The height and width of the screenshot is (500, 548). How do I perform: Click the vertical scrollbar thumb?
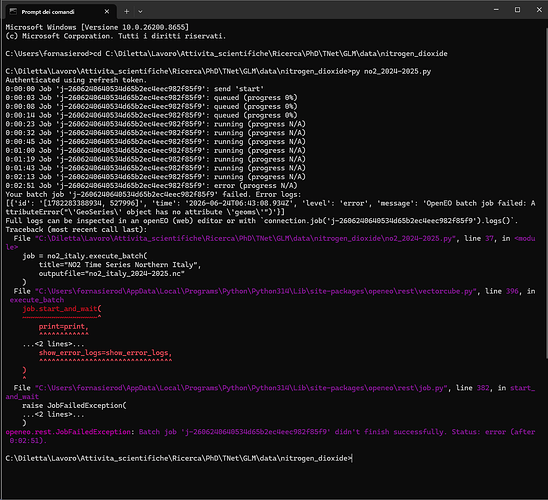pos(546,193)
